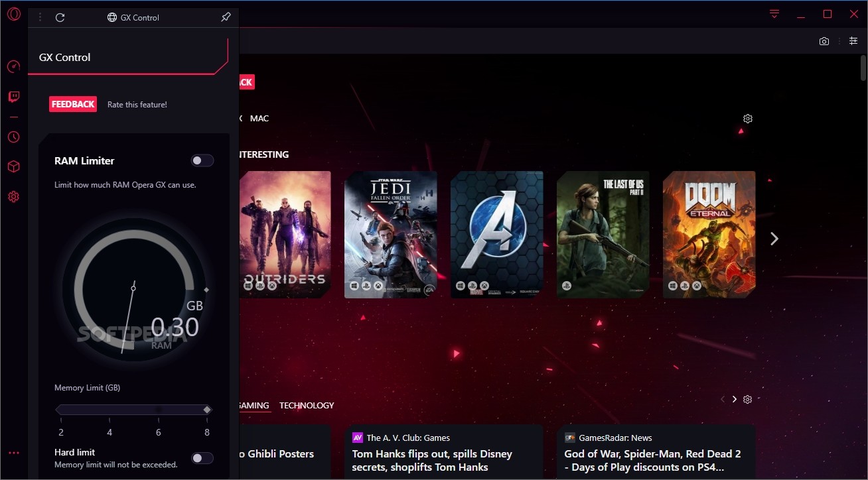Viewport: 868px width, 480px height.
Task: Select the GAMING news tab
Action: (253, 405)
